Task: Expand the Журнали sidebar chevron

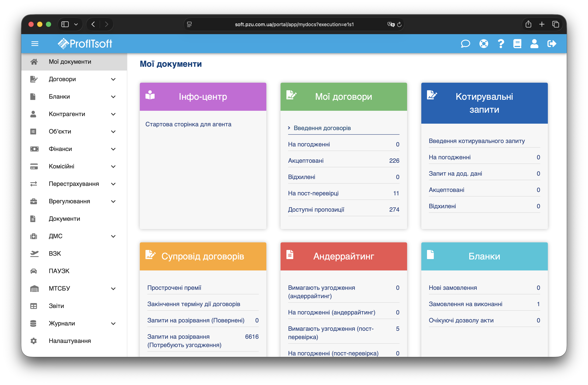Action: click(x=113, y=323)
